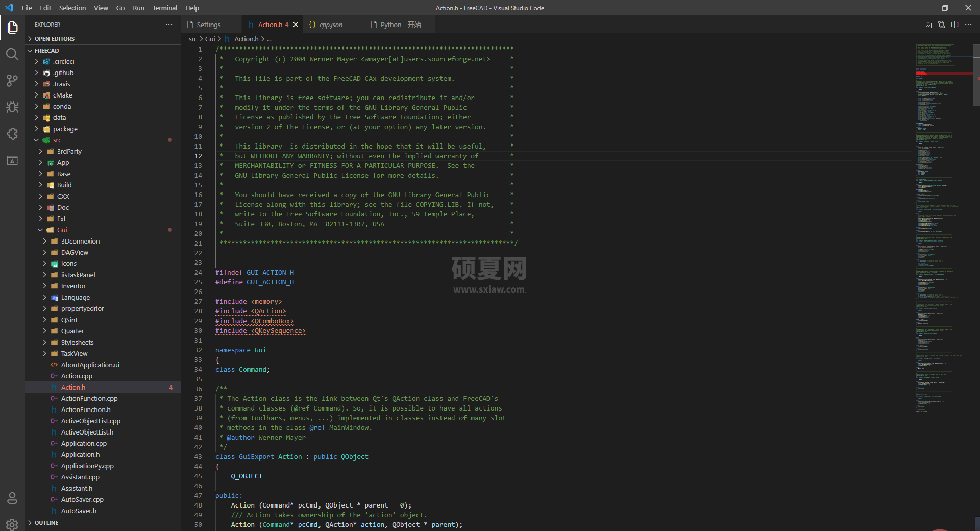Select Action.h file in explorer tree
This screenshot has width=980, height=531.
pyautogui.click(x=103, y=388)
